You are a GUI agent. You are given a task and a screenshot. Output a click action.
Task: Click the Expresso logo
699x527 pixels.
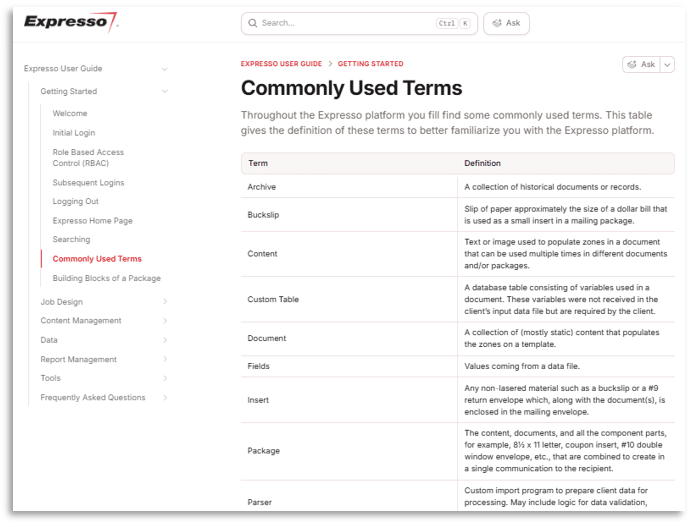[70, 22]
